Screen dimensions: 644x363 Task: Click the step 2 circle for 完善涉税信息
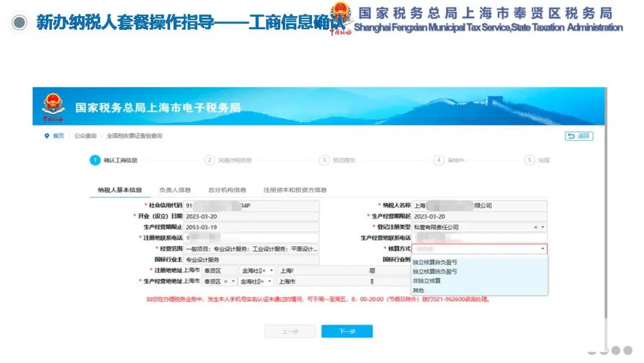point(209,161)
